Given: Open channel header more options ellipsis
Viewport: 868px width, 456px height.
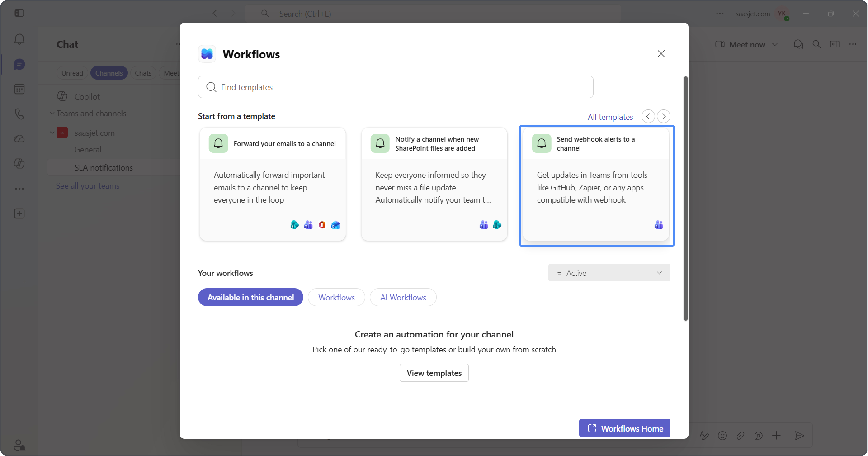Looking at the screenshot, I should click(x=853, y=44).
